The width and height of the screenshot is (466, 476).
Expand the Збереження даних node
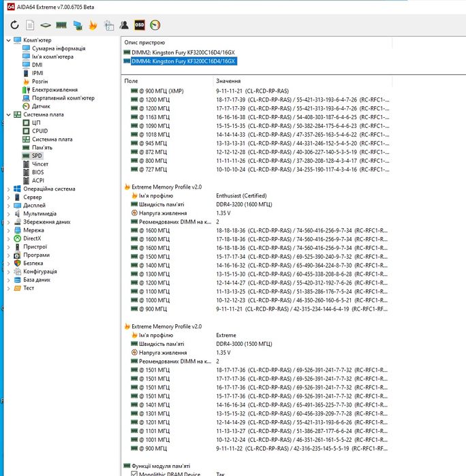pos(8,222)
